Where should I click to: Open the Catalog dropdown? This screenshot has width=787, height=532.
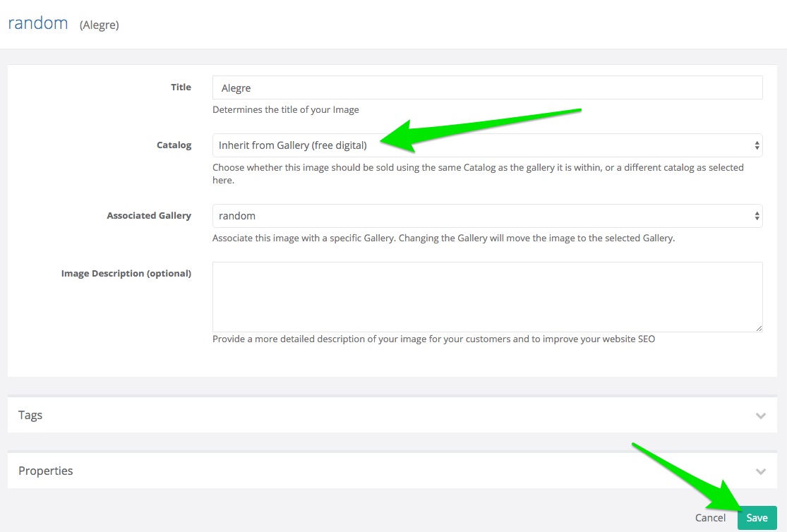pyautogui.click(x=487, y=145)
